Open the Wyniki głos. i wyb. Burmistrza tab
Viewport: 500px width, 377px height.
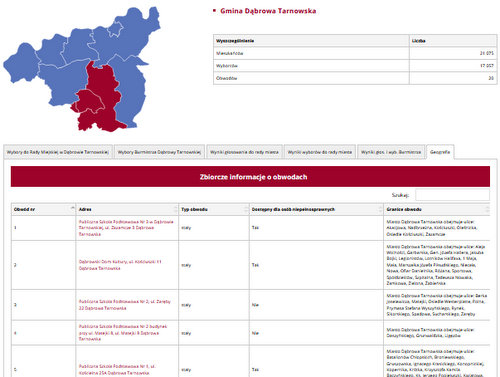pos(391,152)
